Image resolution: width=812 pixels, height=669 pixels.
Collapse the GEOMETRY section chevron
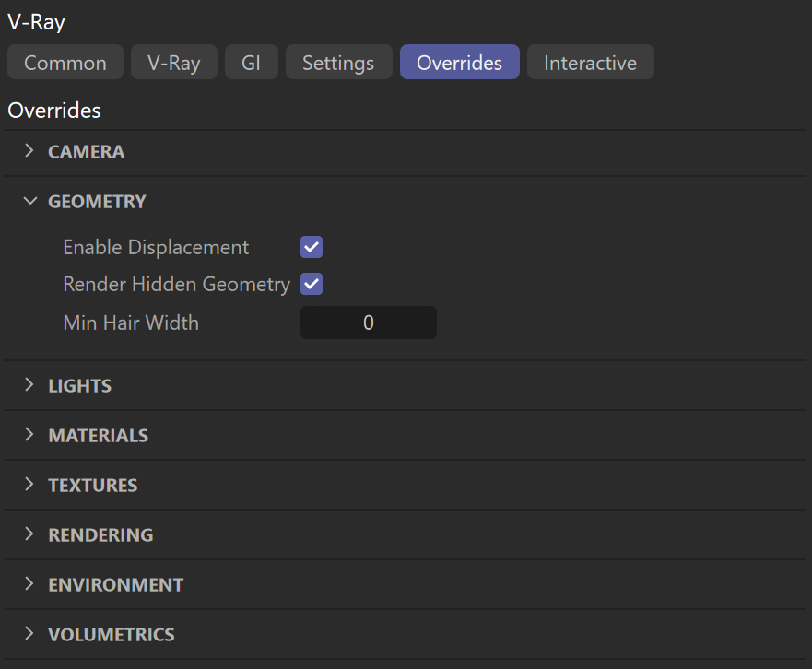(x=30, y=200)
